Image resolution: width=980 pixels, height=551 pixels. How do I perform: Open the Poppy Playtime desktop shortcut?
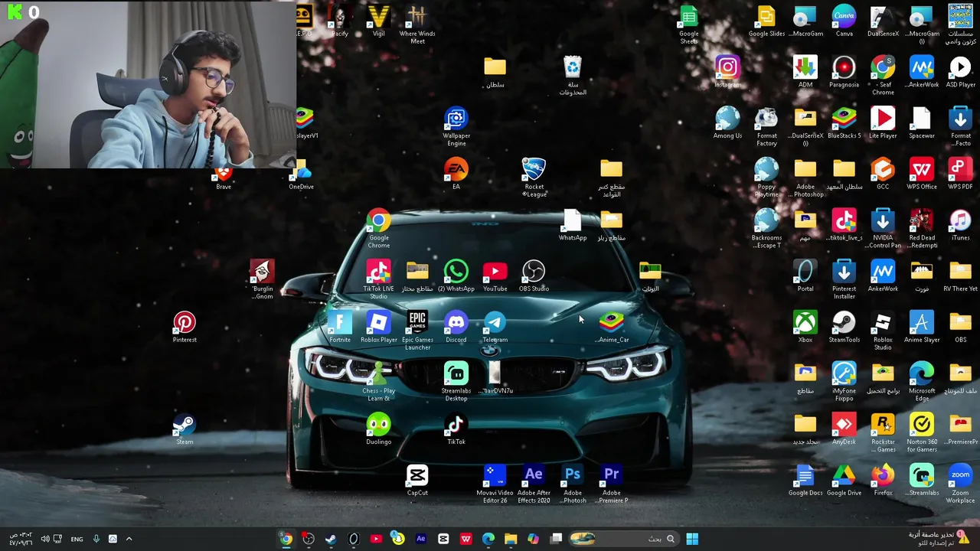(766, 178)
